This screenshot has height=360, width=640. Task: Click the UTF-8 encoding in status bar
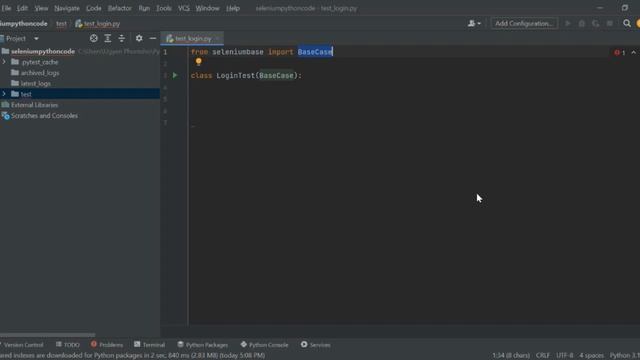[x=565, y=356]
